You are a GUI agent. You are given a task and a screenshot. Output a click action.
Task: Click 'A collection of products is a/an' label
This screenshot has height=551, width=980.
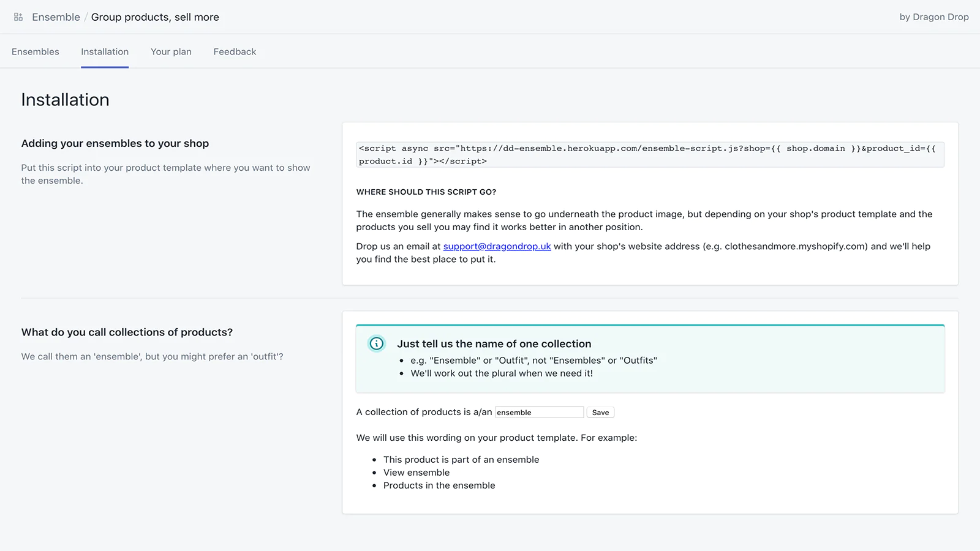pyautogui.click(x=424, y=412)
